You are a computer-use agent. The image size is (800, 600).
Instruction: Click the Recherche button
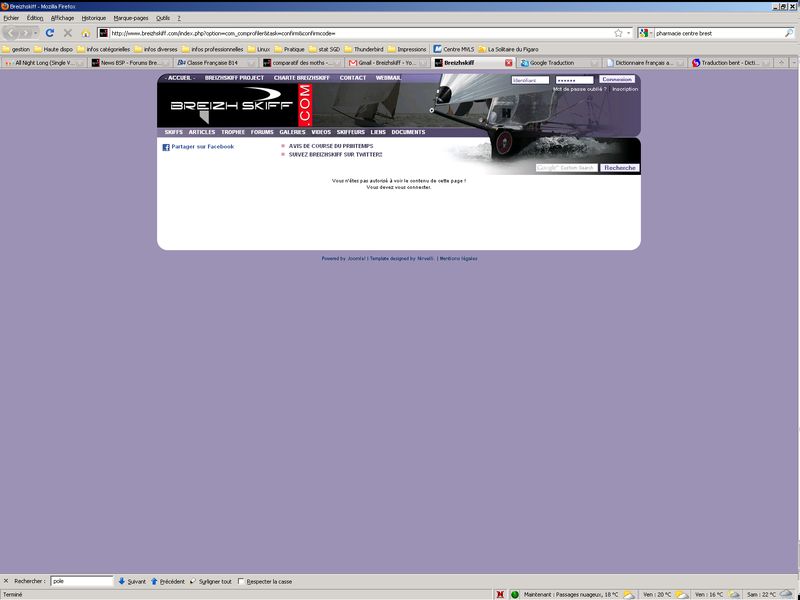(x=620, y=168)
